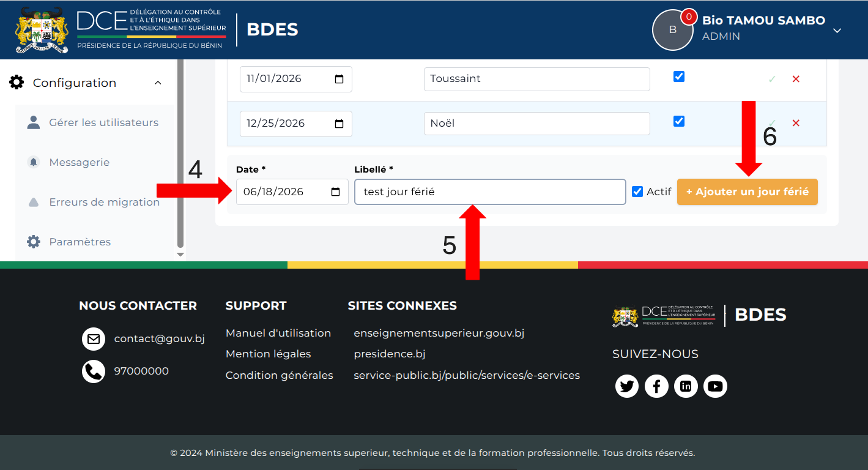Uncheck the Toussaint active checkbox
The image size is (868, 470).
click(679, 76)
